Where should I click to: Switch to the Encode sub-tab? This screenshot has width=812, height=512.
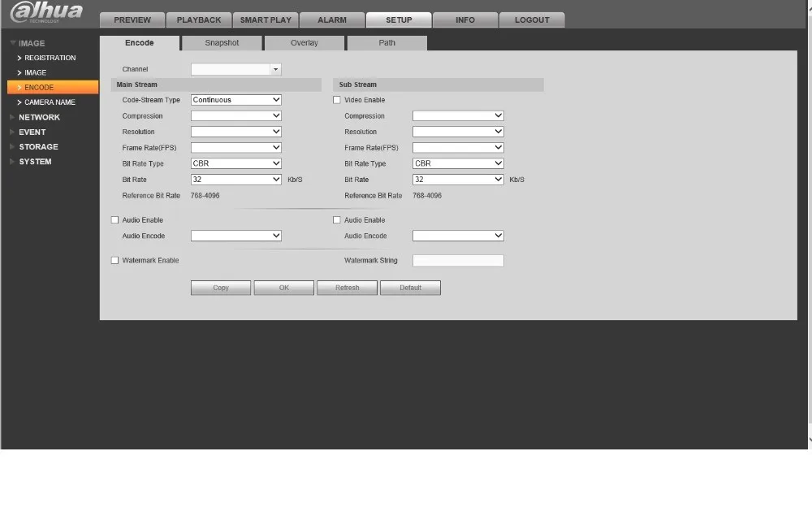(140, 43)
